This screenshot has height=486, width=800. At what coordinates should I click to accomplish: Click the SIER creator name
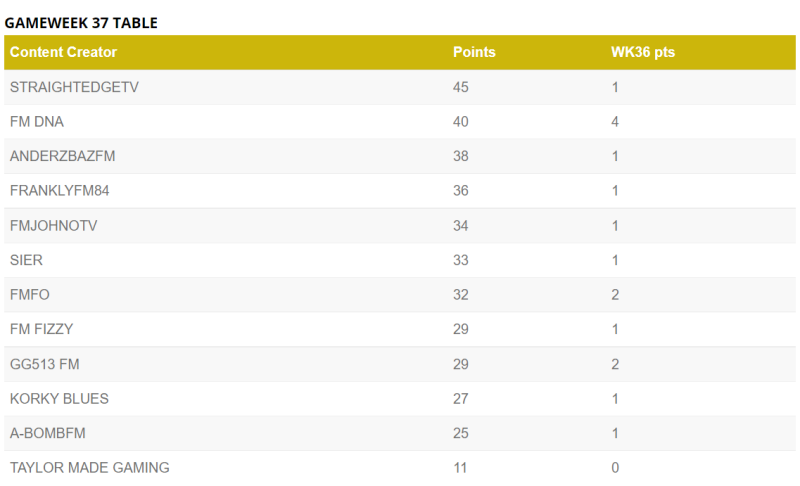(26, 260)
